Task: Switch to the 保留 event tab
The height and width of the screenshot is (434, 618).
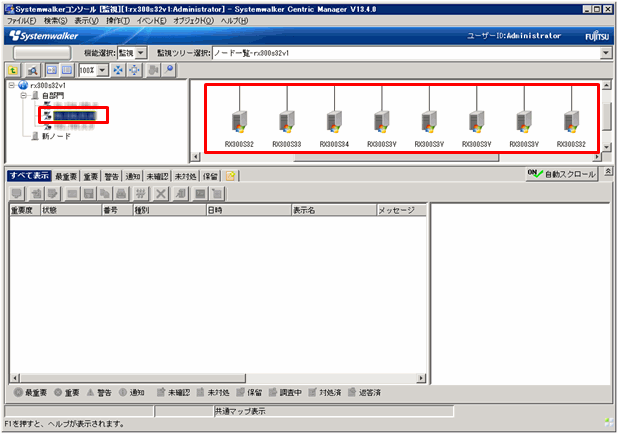Action: (x=210, y=176)
